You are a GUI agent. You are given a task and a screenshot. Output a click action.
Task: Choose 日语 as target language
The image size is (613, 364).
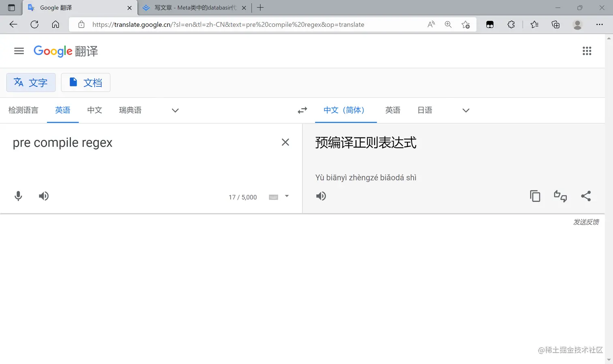coord(425,110)
